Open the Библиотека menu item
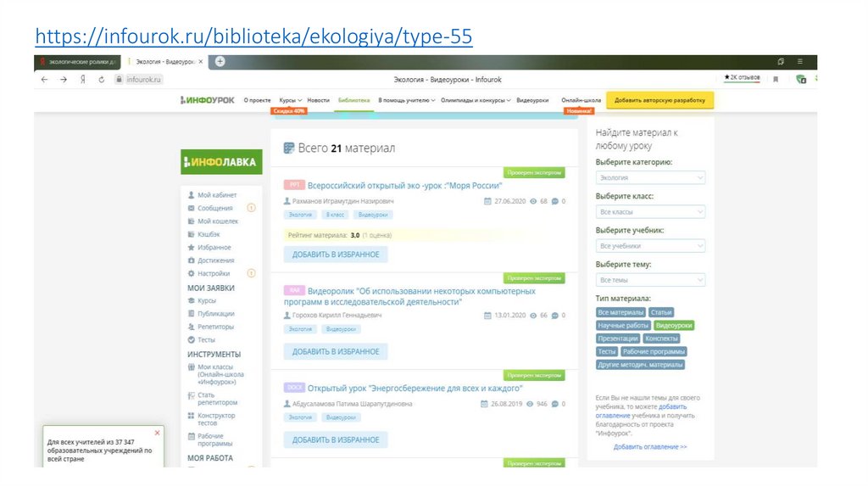The width and height of the screenshot is (868, 487). point(353,100)
